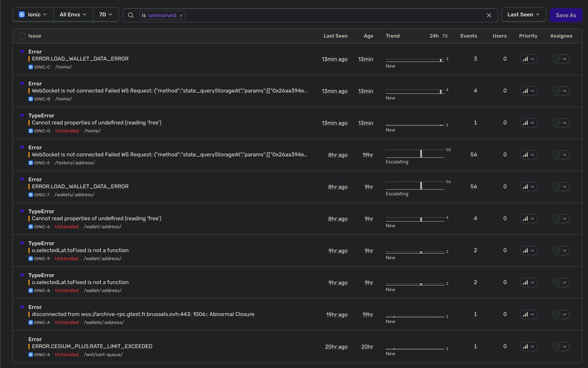Click unread dot on IONIC-D TypeError

(x=22, y=115)
